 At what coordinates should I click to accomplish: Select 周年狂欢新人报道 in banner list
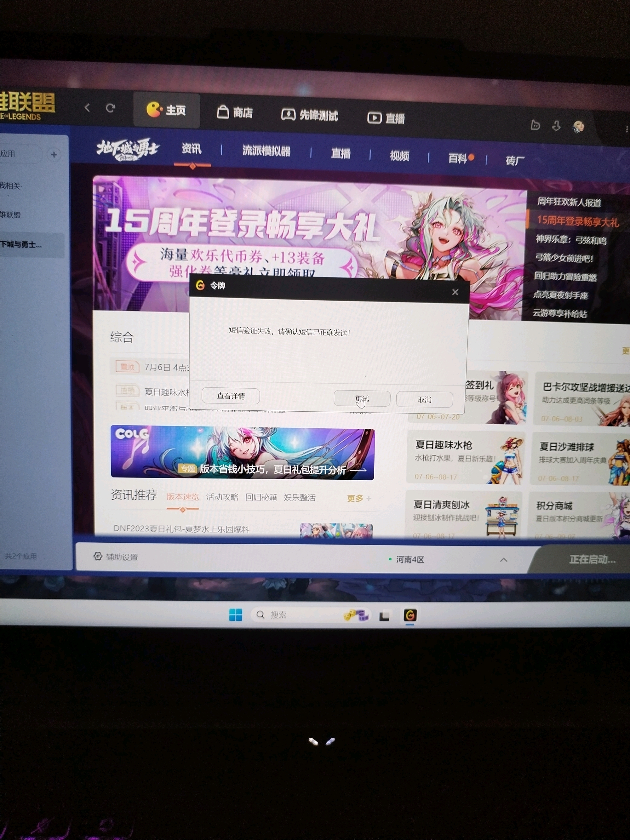(x=569, y=203)
